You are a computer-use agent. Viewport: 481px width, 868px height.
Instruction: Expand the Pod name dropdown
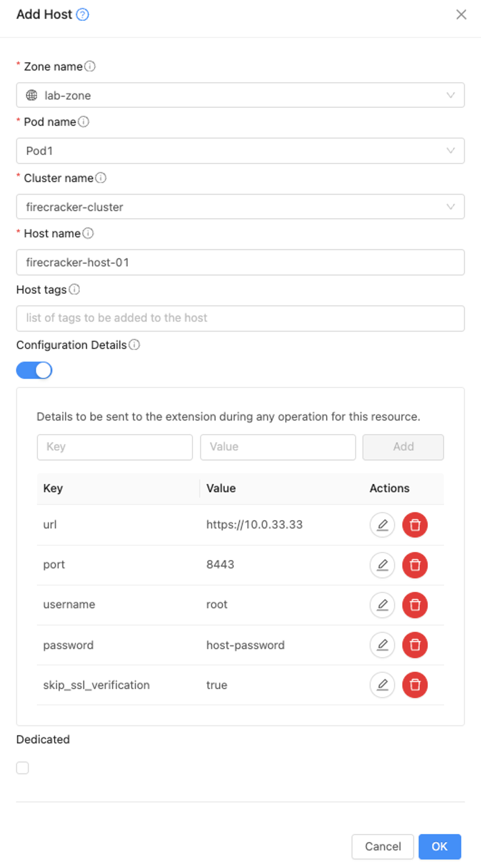coord(240,151)
